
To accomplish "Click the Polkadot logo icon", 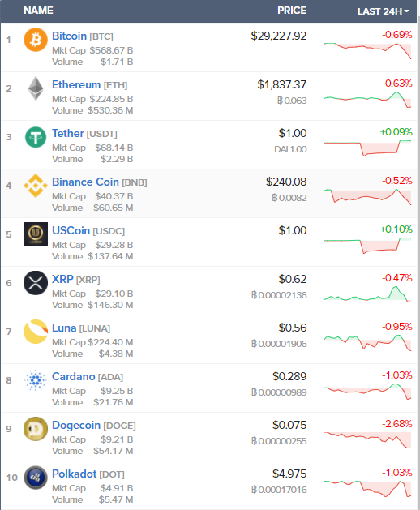I will pos(36,477).
